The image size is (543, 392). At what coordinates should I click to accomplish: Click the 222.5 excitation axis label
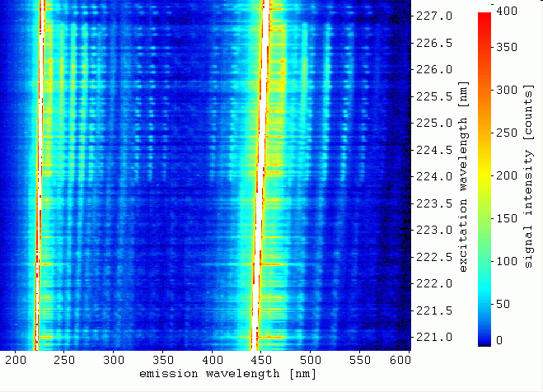434,257
